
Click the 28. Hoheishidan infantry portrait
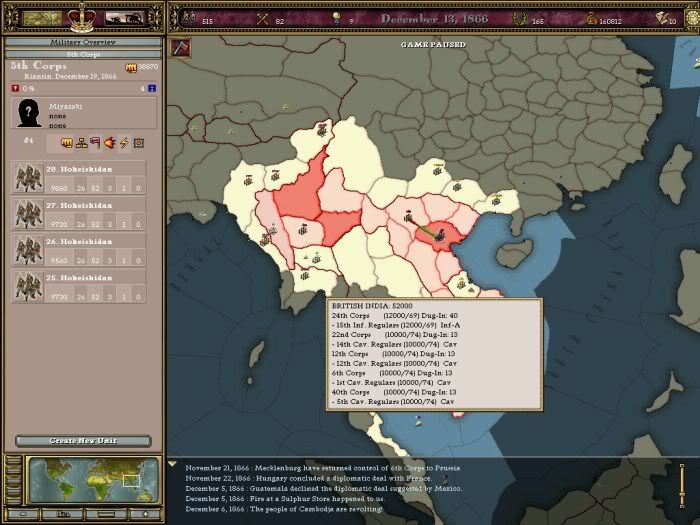pos(28,178)
